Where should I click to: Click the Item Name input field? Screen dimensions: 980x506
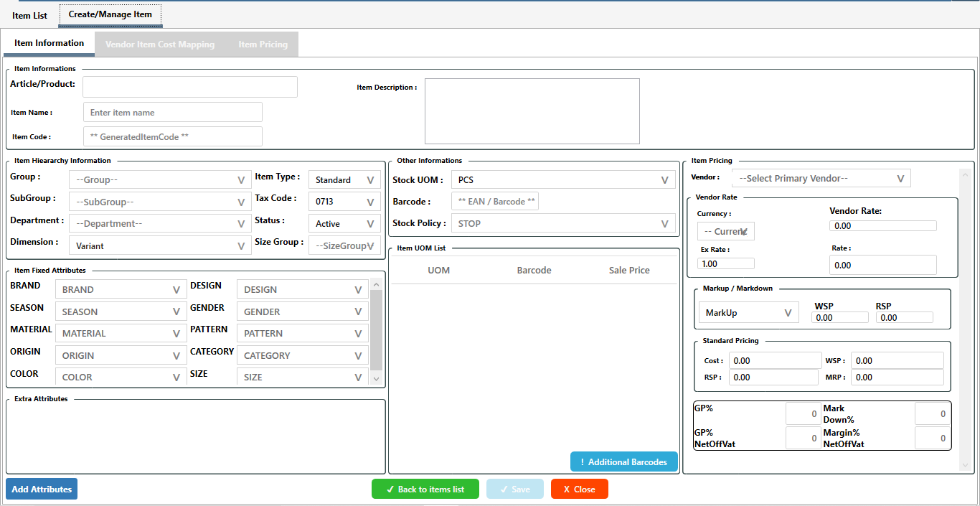tap(172, 113)
